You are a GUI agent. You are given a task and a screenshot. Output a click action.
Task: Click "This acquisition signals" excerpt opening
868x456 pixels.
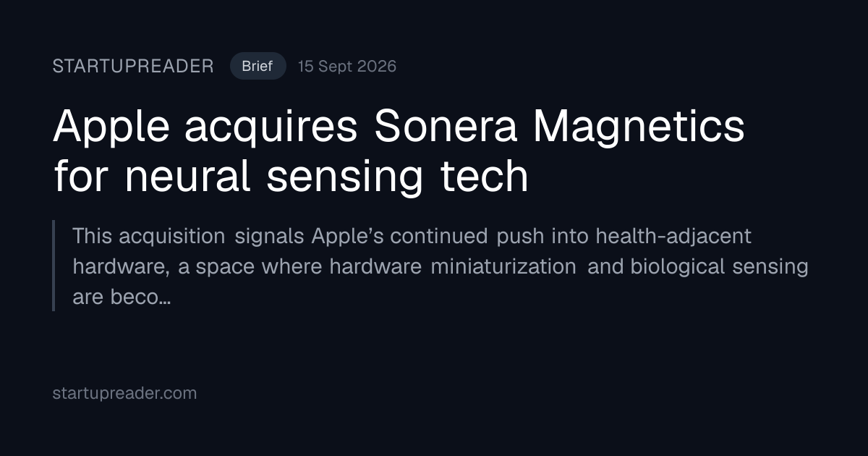point(190,236)
